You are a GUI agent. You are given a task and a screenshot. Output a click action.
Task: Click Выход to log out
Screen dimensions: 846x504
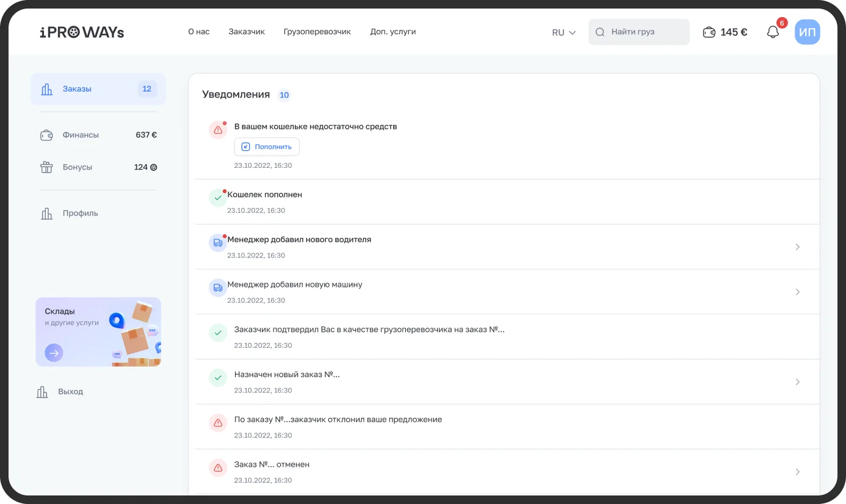coord(70,392)
